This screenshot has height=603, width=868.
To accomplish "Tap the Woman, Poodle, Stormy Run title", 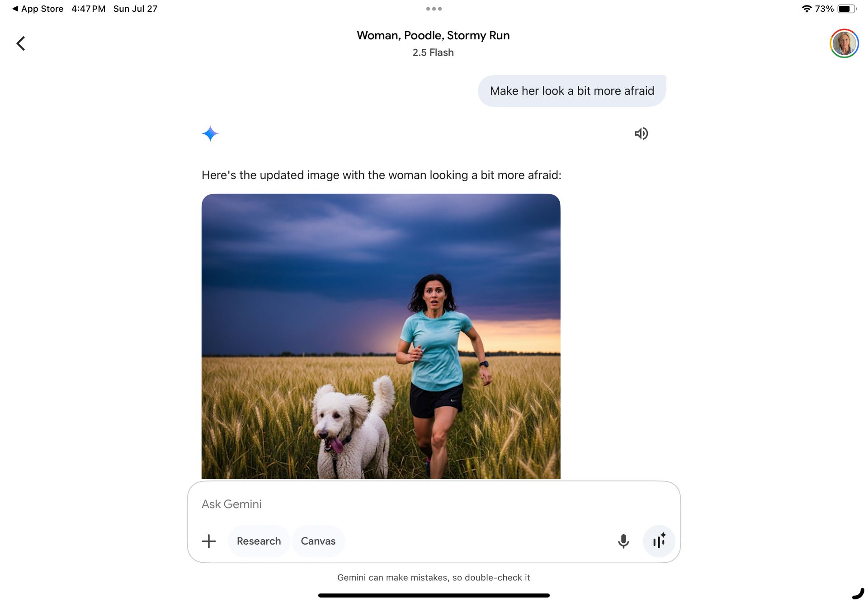I will (433, 35).
